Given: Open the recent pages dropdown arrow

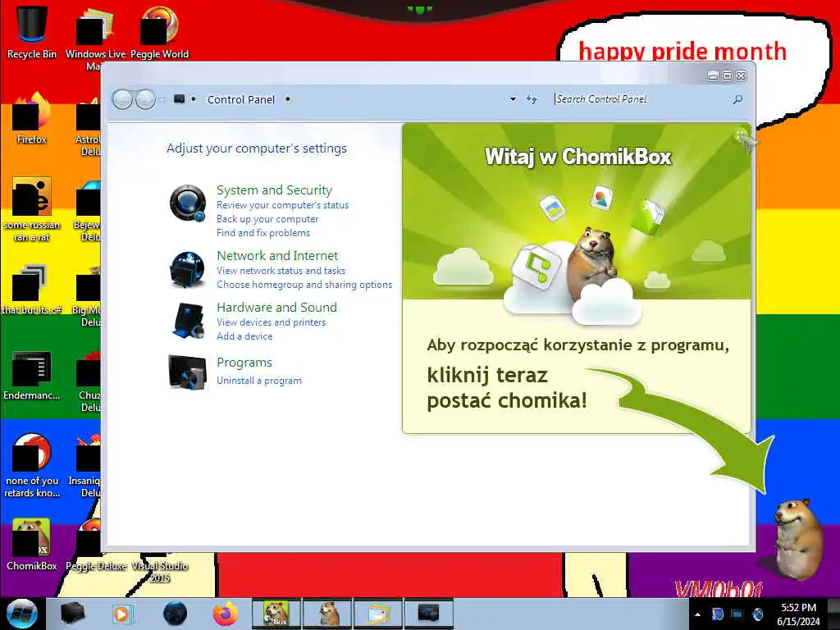Looking at the screenshot, I should click(x=162, y=99).
